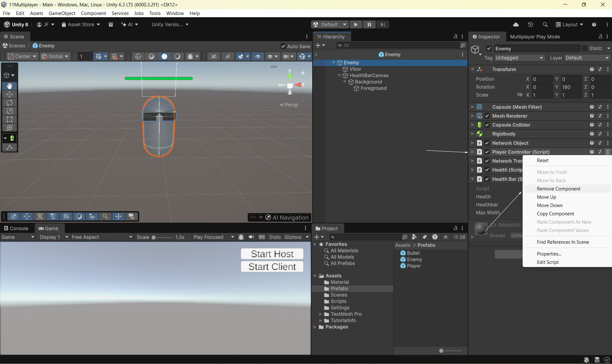This screenshot has width=612, height=364.
Task: Adjust the Game view Scale slider
Action: 154,237
